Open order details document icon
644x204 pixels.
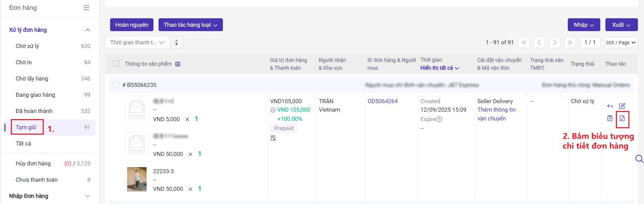coord(622,118)
